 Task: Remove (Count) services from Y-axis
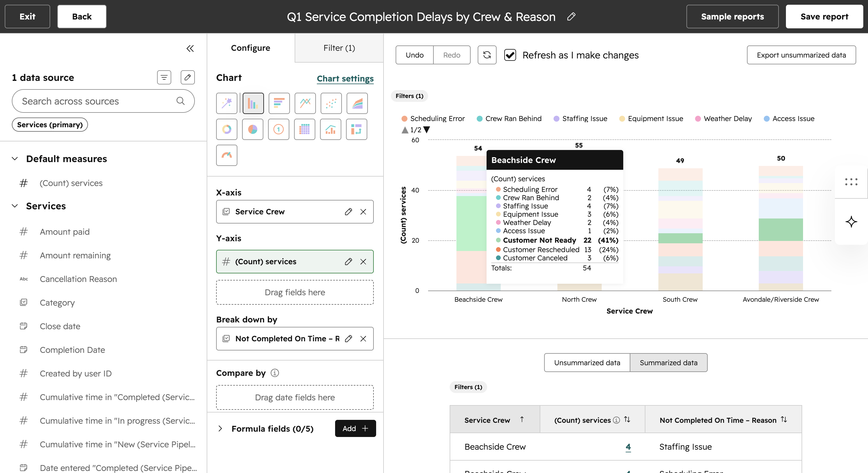(363, 261)
